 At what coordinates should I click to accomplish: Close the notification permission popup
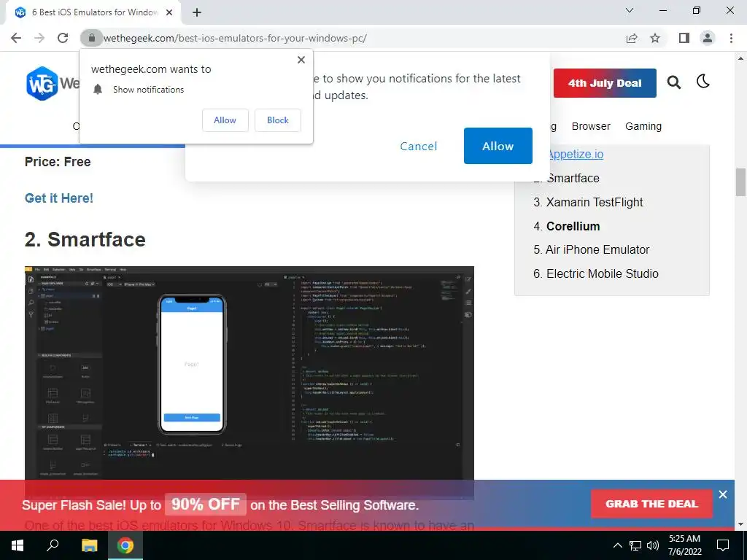click(301, 60)
